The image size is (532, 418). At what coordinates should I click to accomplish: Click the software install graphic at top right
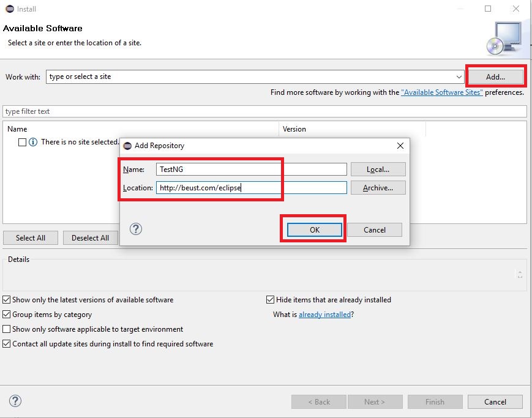tap(506, 39)
